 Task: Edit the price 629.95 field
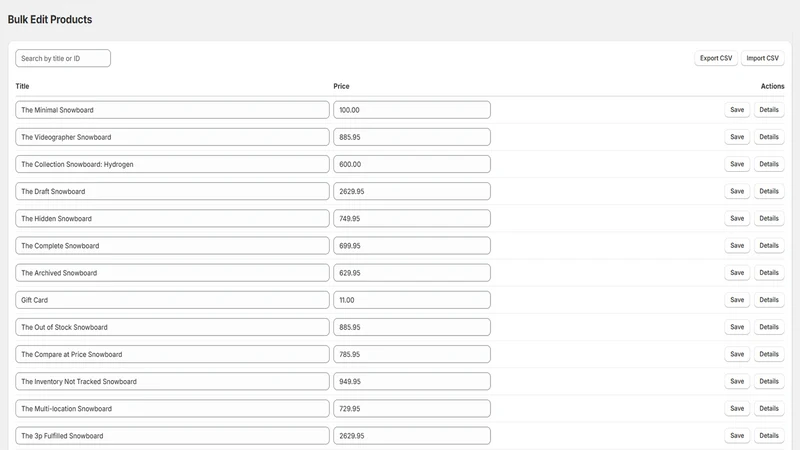click(x=412, y=273)
